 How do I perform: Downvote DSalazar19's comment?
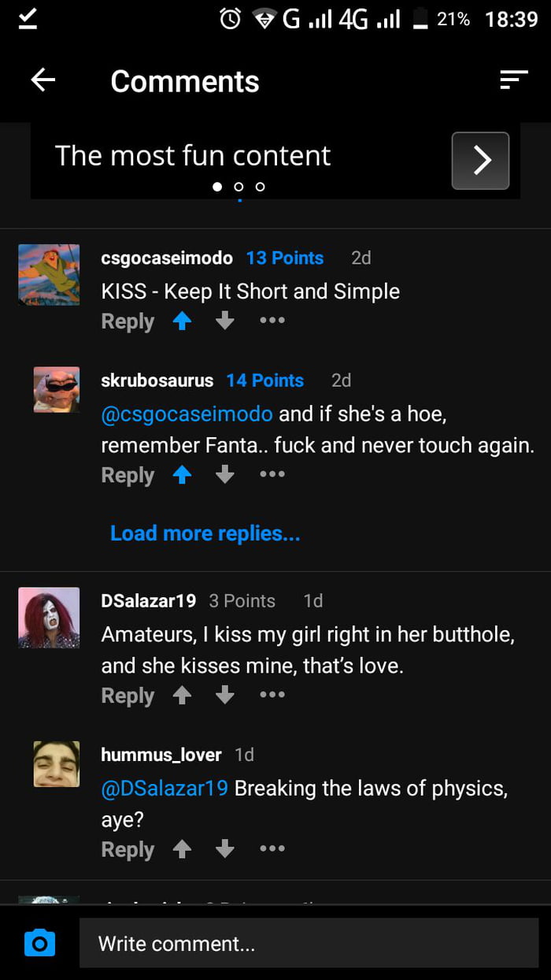point(225,696)
